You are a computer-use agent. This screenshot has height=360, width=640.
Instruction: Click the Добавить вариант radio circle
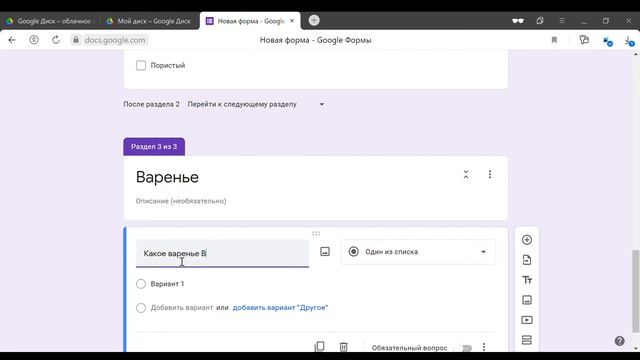(x=141, y=308)
